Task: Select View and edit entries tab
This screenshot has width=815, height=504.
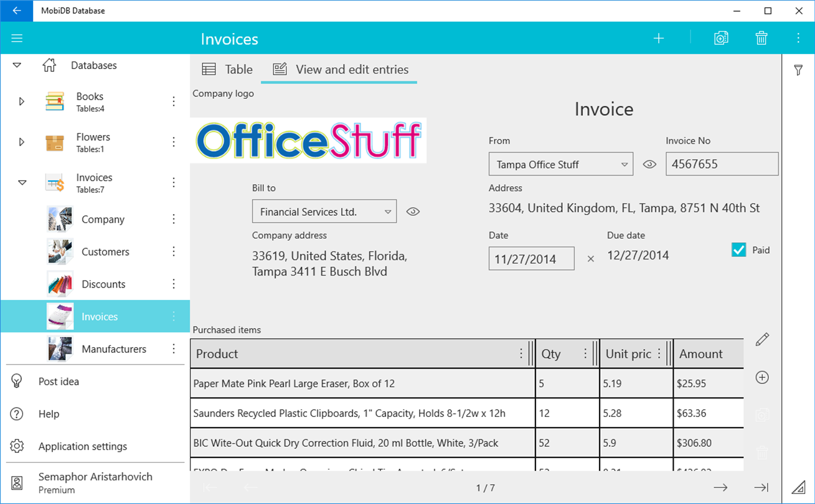Action: click(x=341, y=69)
